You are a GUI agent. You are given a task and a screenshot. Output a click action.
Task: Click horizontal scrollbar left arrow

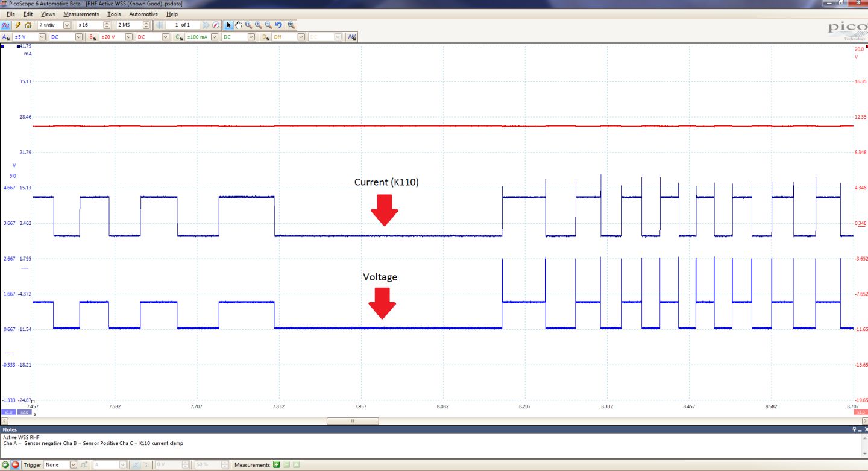pyautogui.click(x=4, y=420)
